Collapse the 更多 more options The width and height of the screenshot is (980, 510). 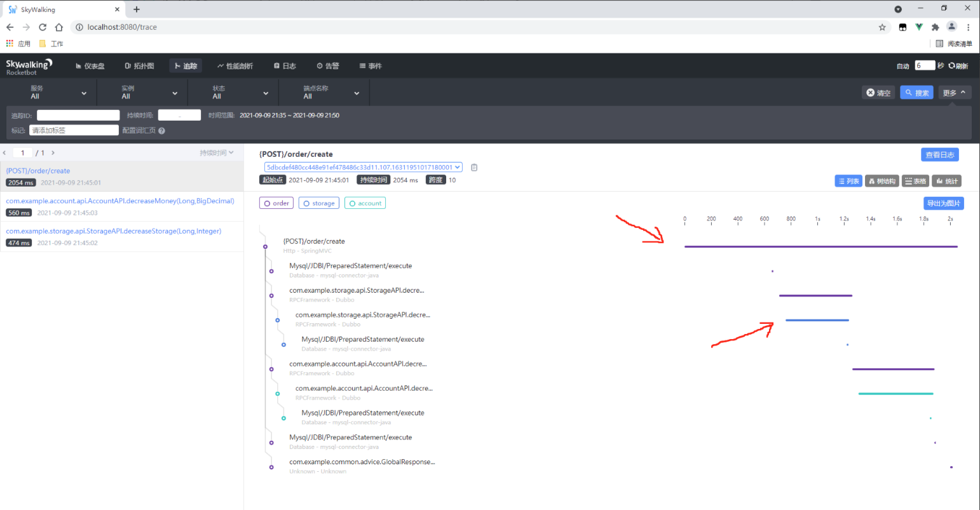pos(955,93)
